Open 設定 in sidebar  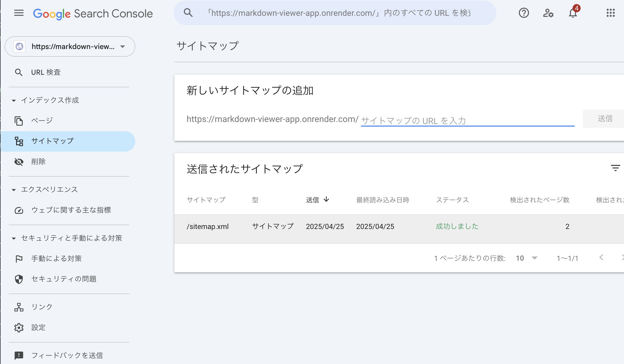(x=68, y=328)
